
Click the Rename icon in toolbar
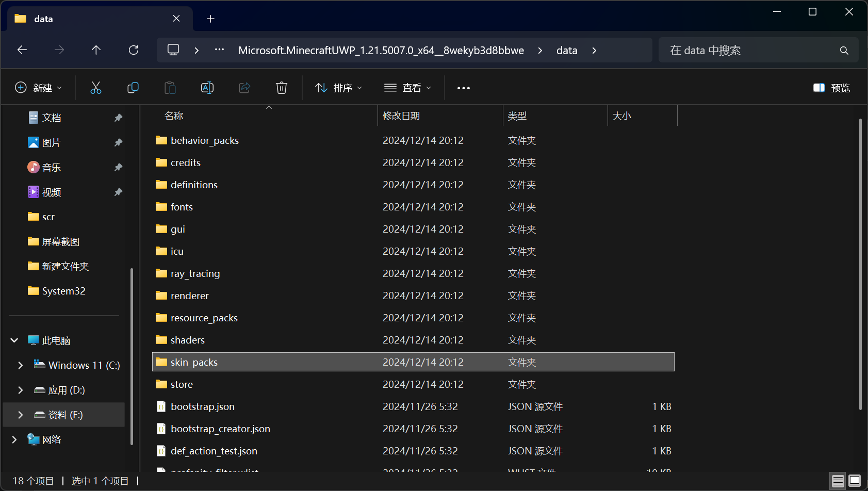click(x=207, y=88)
